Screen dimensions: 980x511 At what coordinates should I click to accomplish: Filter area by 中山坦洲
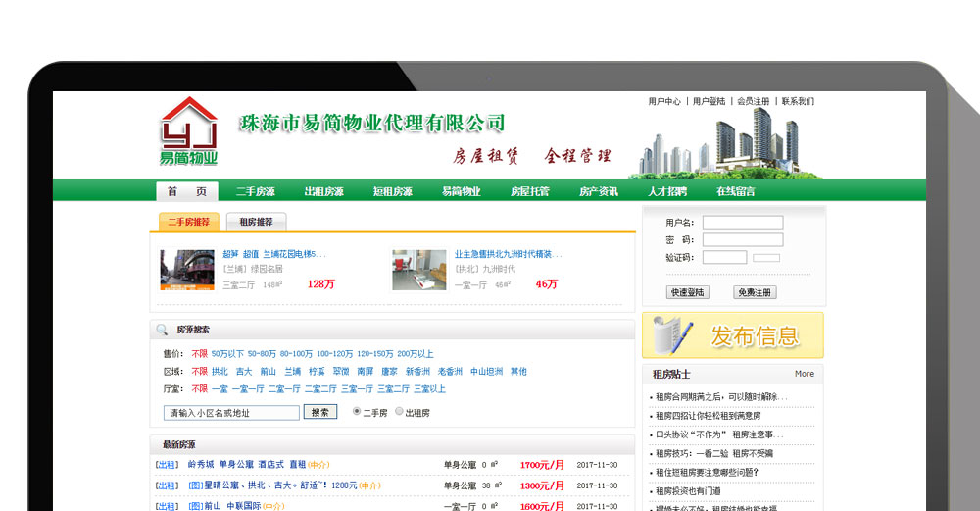click(x=486, y=372)
